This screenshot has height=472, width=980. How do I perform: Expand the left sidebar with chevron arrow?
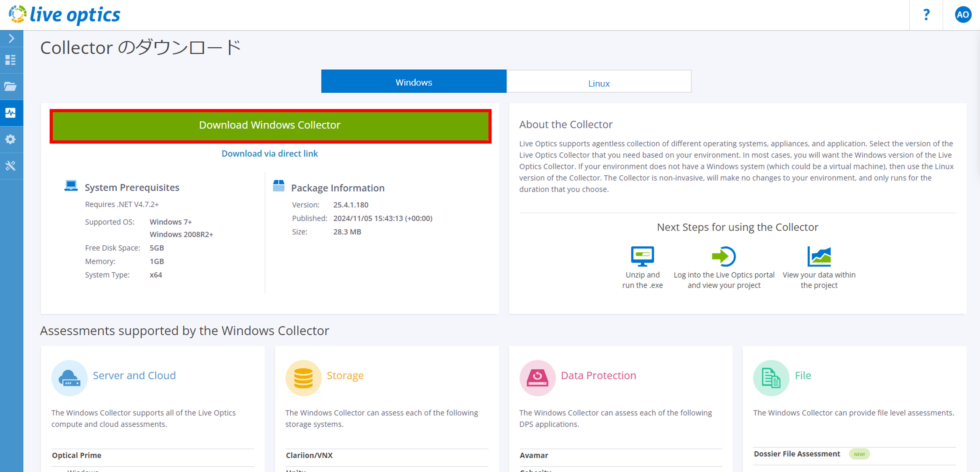click(11, 38)
